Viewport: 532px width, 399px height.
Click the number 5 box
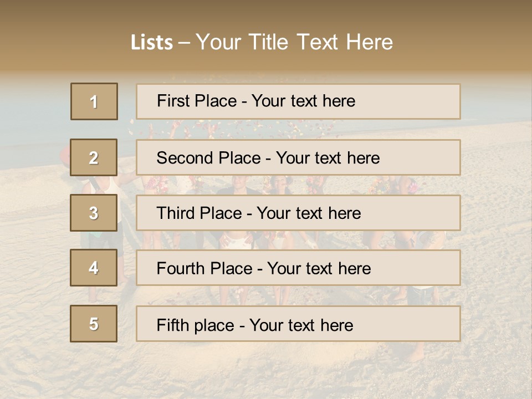(94, 324)
